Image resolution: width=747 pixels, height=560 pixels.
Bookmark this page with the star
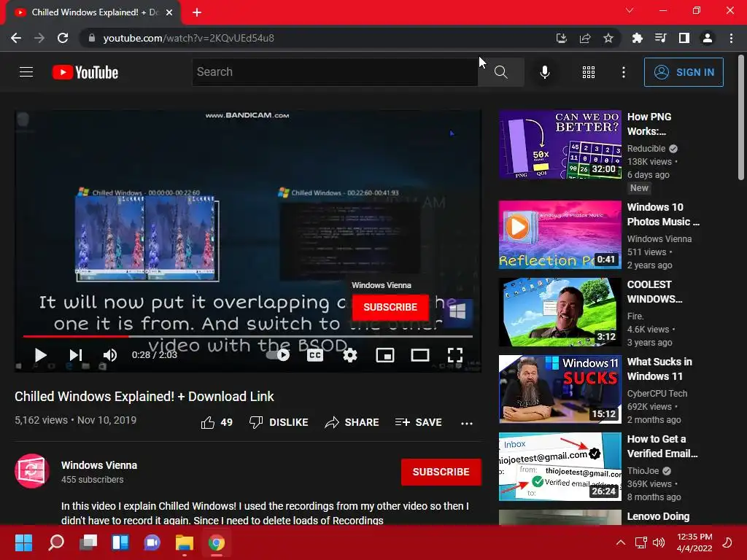pyautogui.click(x=608, y=38)
